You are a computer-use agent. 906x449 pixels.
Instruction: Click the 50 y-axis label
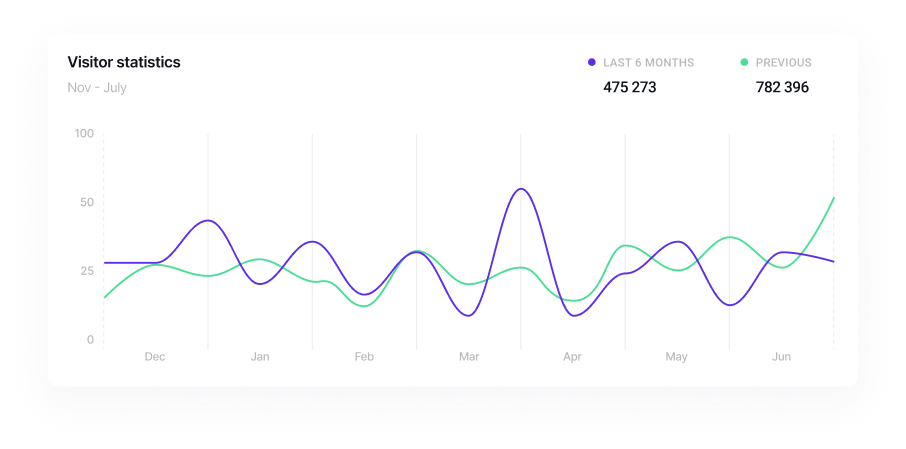tap(87, 203)
